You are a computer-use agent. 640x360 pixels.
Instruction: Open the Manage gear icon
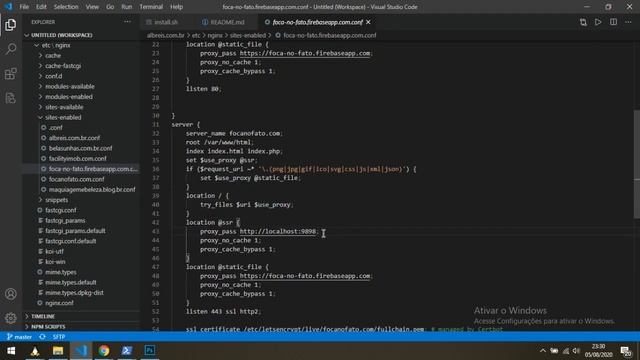11,318
